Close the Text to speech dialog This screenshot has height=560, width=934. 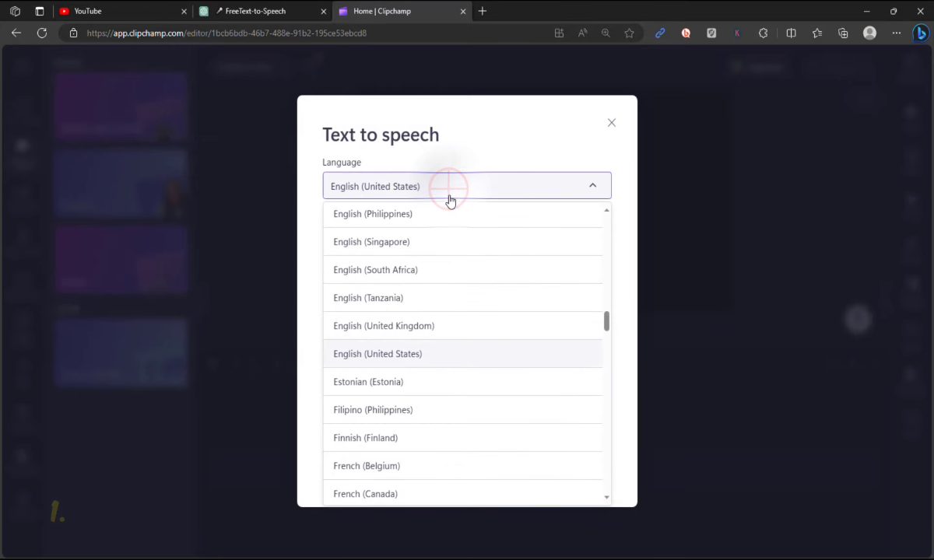pyautogui.click(x=612, y=122)
